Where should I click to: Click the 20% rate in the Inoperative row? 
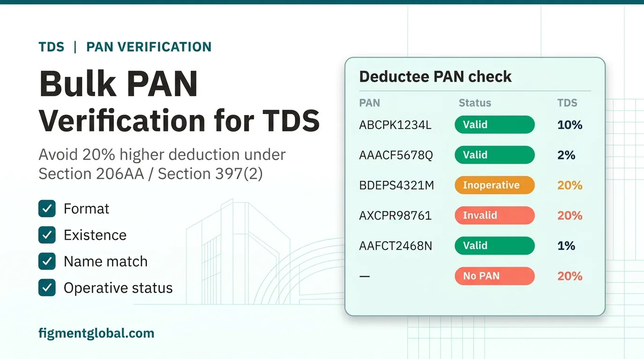(x=570, y=186)
